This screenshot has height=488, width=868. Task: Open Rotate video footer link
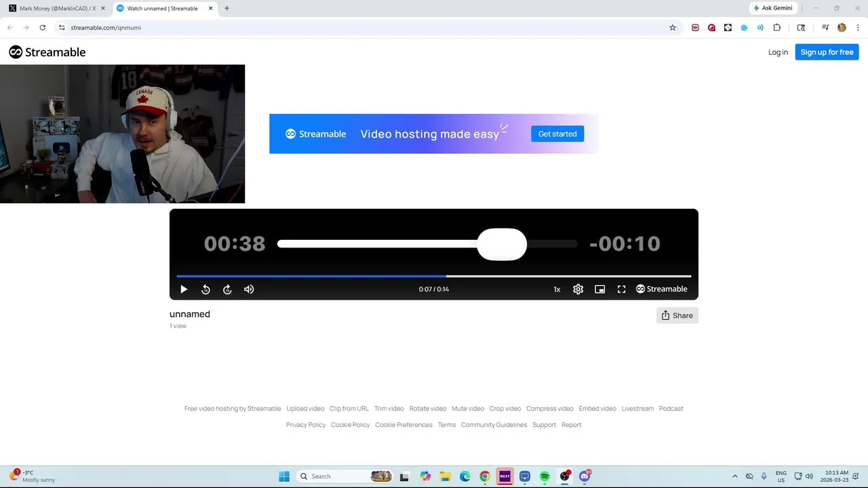point(428,409)
